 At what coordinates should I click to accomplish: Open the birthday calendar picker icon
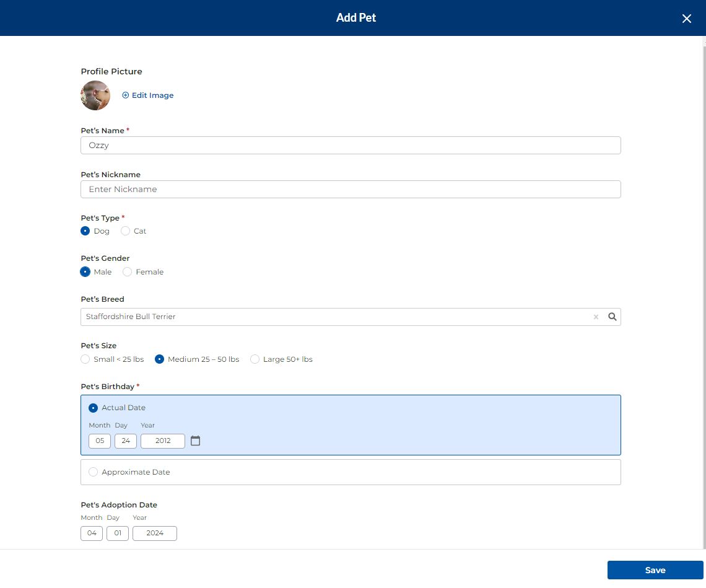196,441
